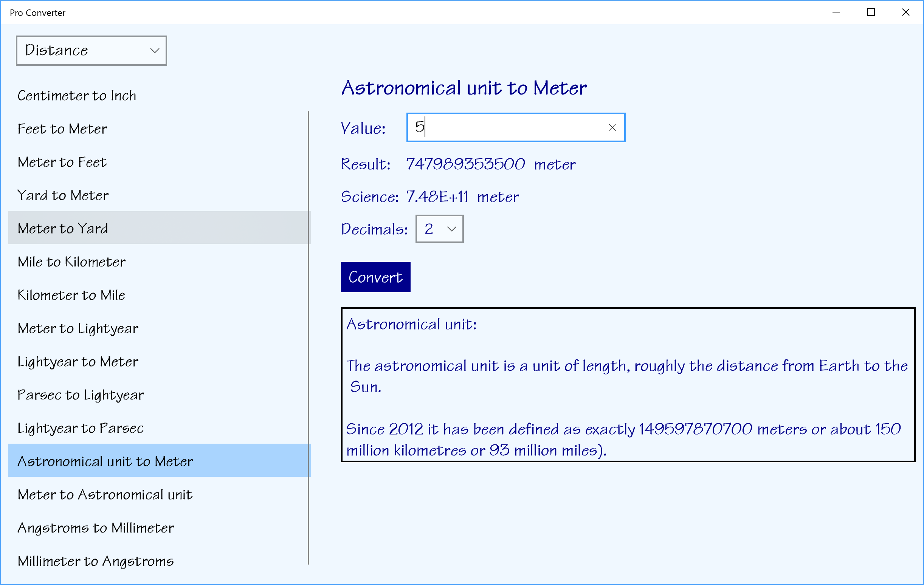This screenshot has height=585, width=924.
Task: Select Meter to Feet conversion
Action: pos(62,162)
